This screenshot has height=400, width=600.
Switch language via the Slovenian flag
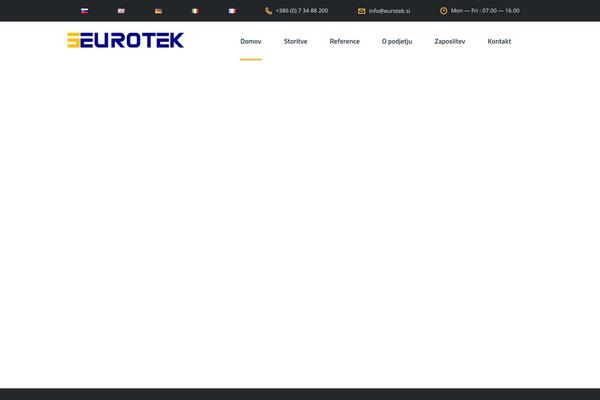coord(85,11)
